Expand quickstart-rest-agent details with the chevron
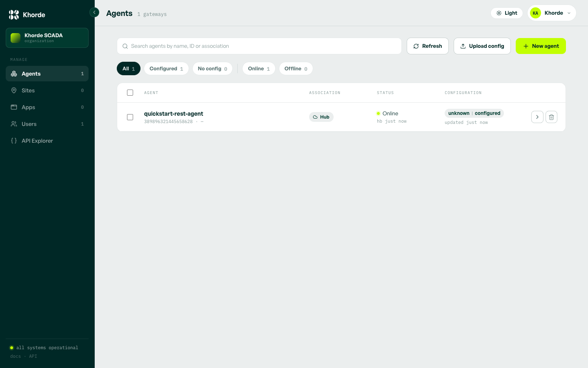 click(537, 117)
